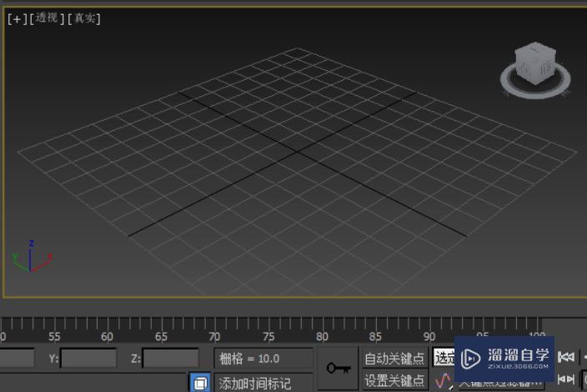This screenshot has height=392, width=587.
Task: Click the ViewCube in the viewport corner
Action: point(535,63)
